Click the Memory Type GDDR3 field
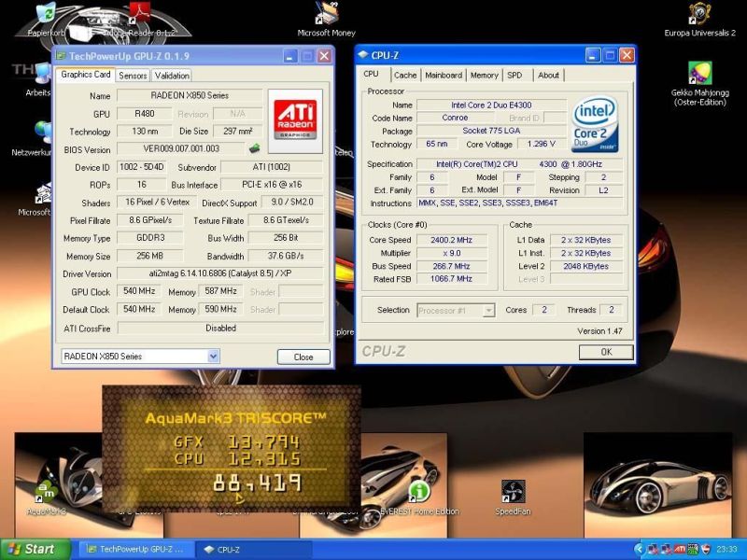 pos(150,238)
